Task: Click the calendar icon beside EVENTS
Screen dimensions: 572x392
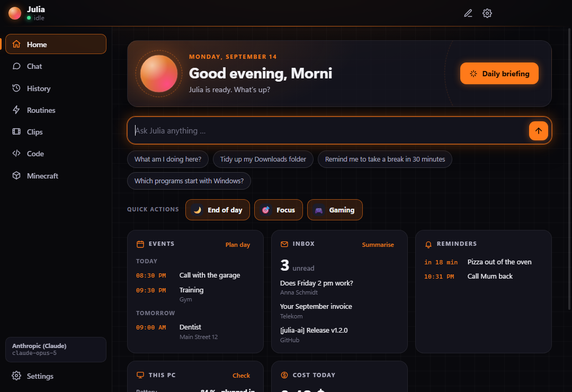Action: coord(140,244)
